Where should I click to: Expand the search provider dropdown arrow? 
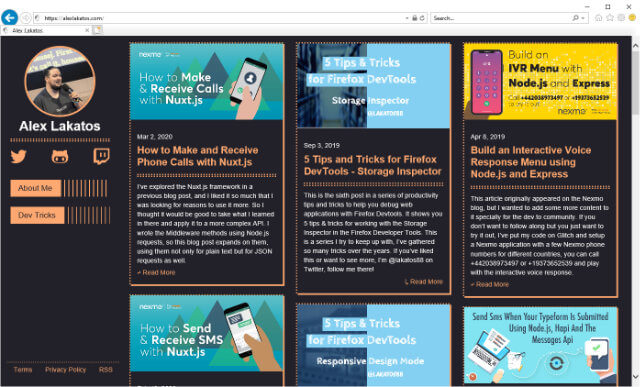[583, 18]
